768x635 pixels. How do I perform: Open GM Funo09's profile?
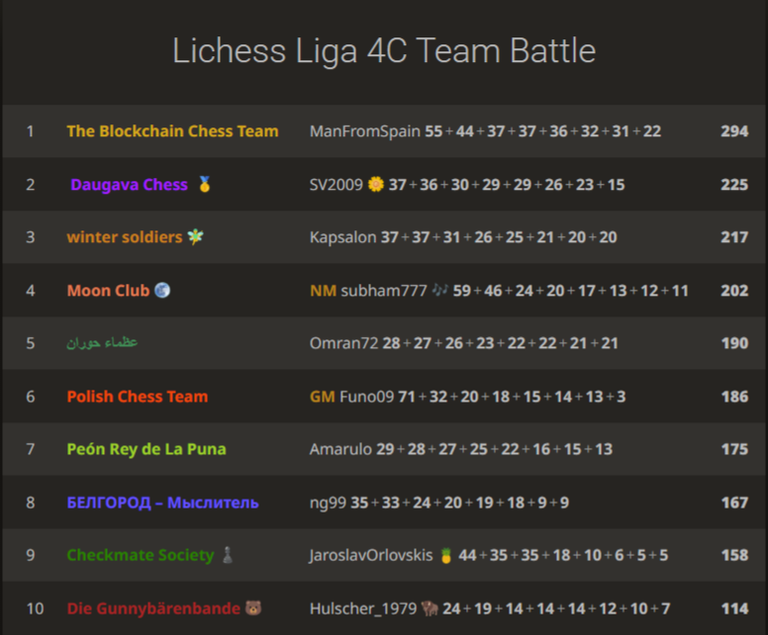coord(352,396)
